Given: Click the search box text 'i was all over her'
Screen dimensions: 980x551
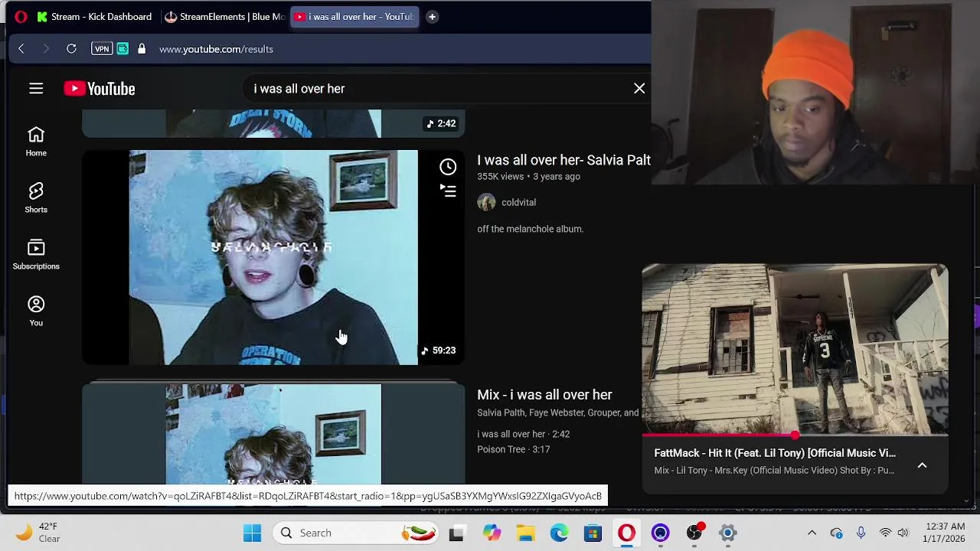Looking at the screenshot, I should [x=299, y=89].
